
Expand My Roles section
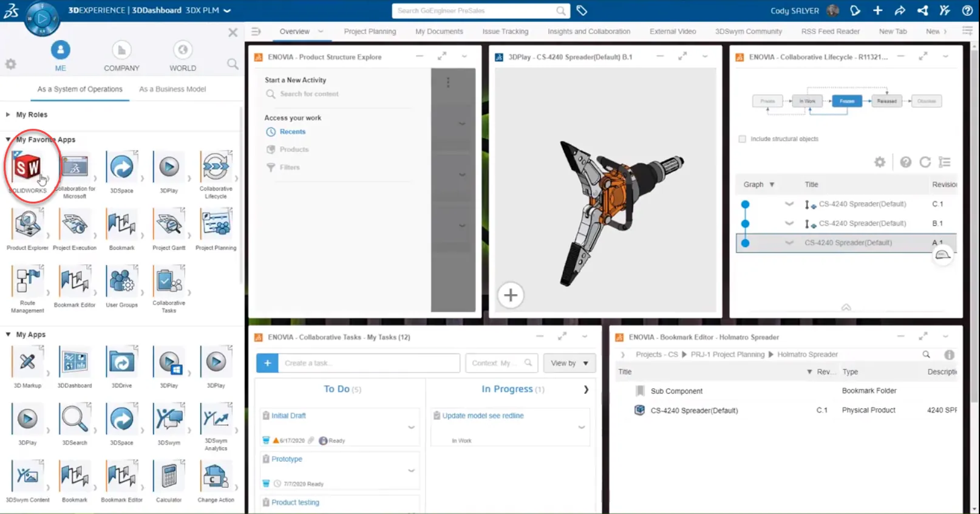click(x=8, y=114)
